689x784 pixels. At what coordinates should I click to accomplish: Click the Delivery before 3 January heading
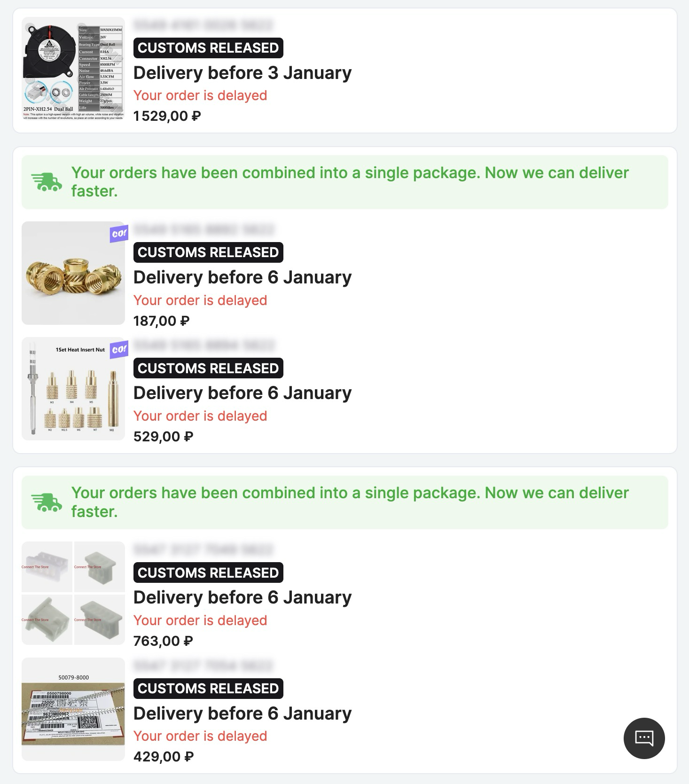click(x=243, y=73)
